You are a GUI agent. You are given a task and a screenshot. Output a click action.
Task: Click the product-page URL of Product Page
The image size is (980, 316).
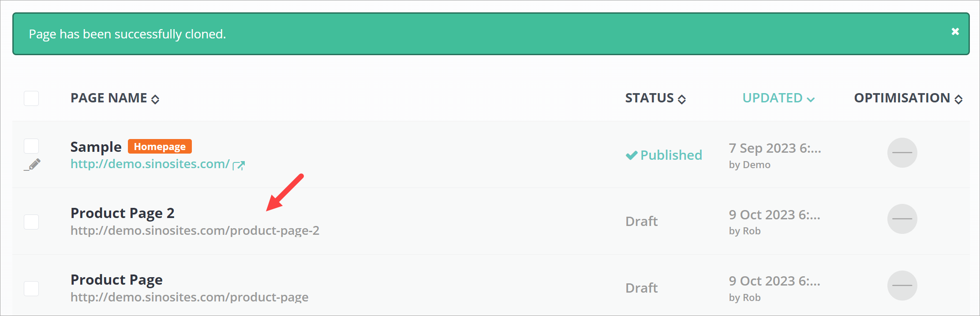point(189,297)
